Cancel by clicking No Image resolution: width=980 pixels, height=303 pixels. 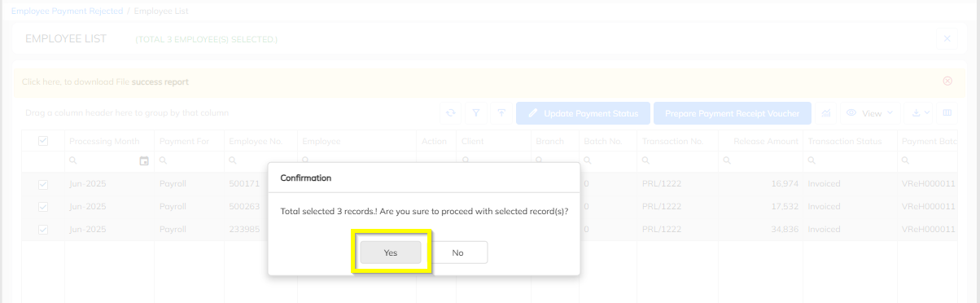[457, 253]
